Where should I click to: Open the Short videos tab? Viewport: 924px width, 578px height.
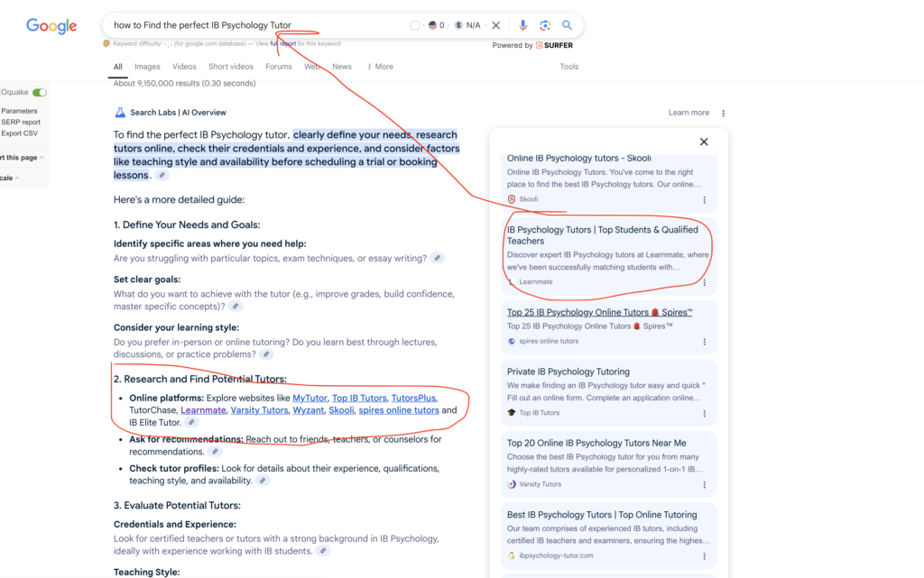231,67
